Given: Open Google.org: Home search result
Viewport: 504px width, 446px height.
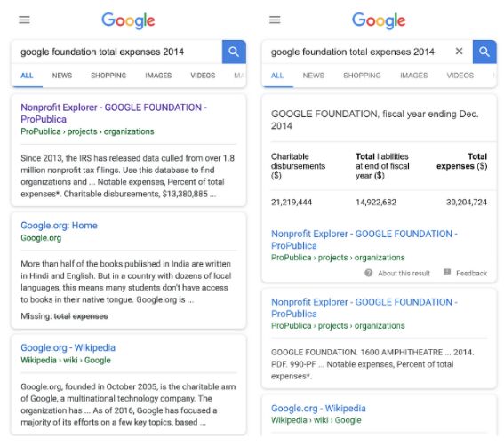Looking at the screenshot, I should (x=59, y=226).
